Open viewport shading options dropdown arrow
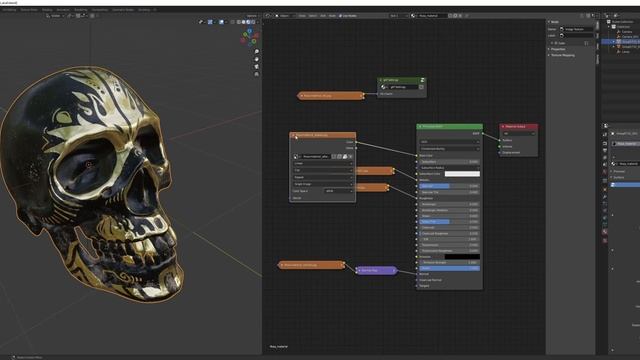640x360 pixels. pyautogui.click(x=257, y=22)
